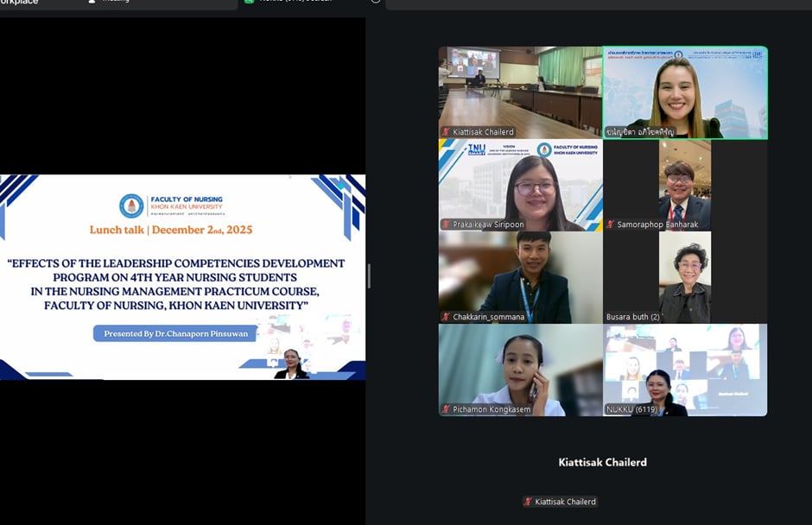Click muted mic icon beside Pichamon Kongkasem
Screen dimensions: 812x525
click(x=446, y=409)
